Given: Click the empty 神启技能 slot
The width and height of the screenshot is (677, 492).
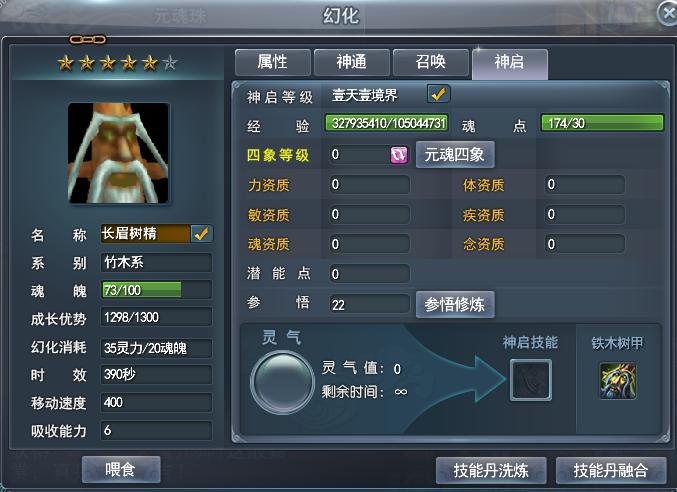Looking at the screenshot, I should tap(531, 380).
